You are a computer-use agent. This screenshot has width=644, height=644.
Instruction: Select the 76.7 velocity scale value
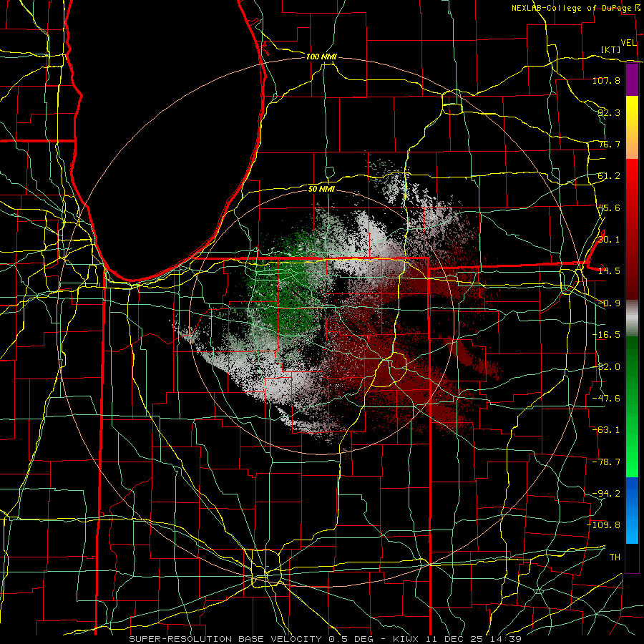[x=609, y=144]
